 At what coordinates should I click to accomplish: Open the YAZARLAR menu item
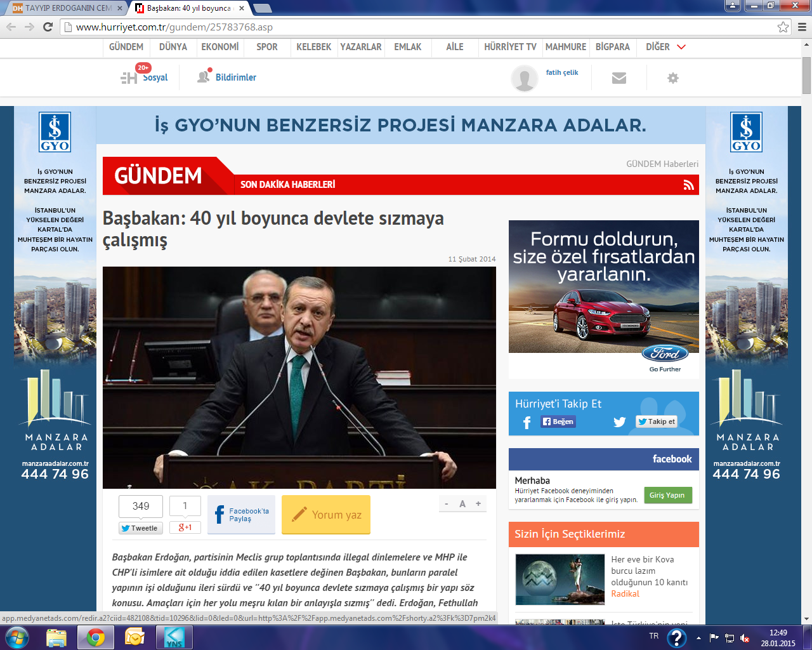(361, 47)
